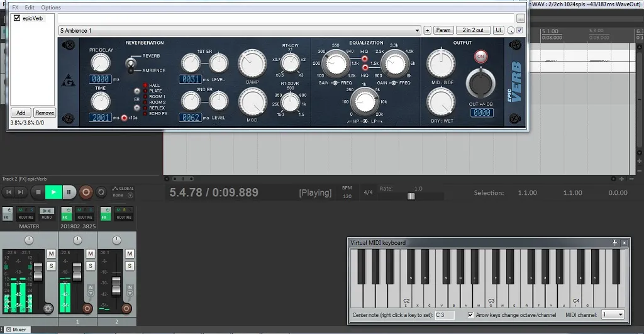Toggle the upper HiQ red LED button
Screen dimensions: 644x334
click(x=365, y=58)
